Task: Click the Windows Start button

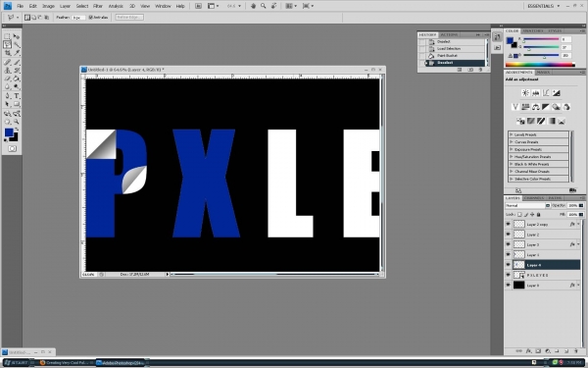Action: tap(16, 363)
